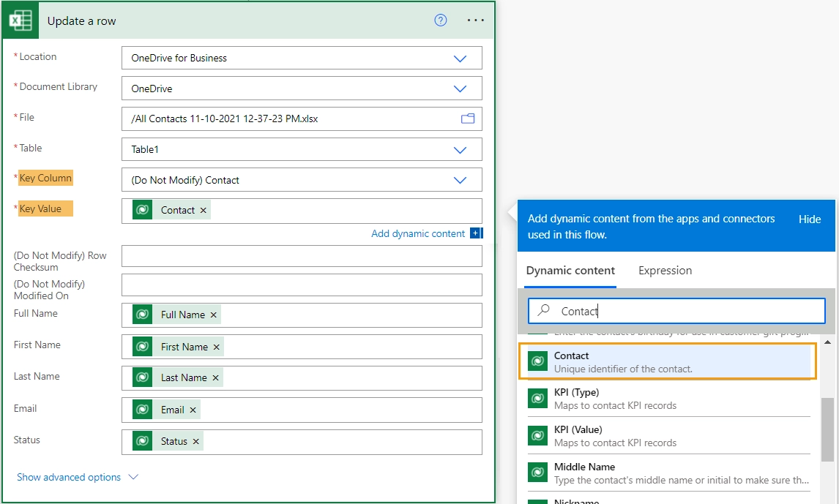Open the three-dot menu of Update a row
This screenshot has height=504, width=839.
coord(475,20)
